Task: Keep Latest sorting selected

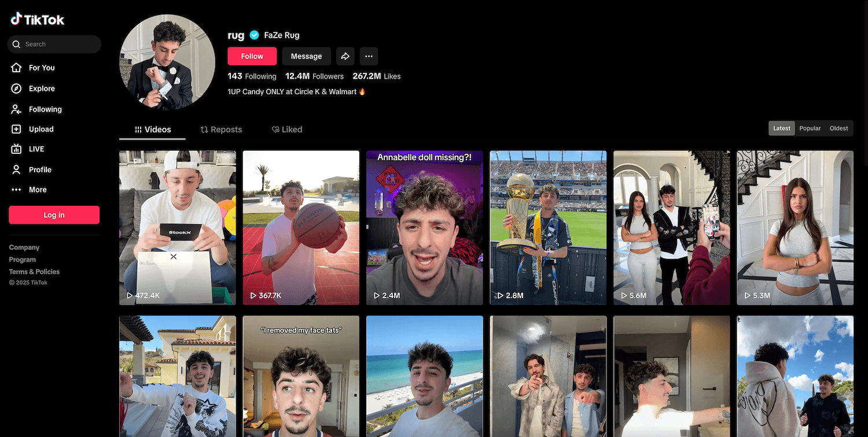Action: tap(781, 128)
